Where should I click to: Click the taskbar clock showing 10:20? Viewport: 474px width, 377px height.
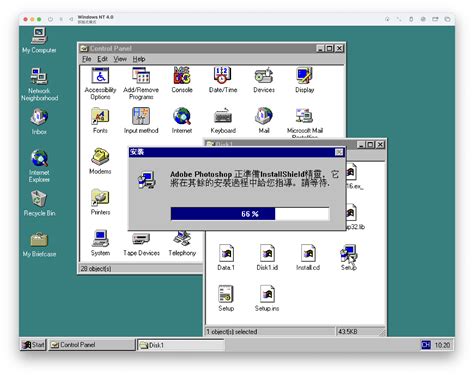(442, 345)
